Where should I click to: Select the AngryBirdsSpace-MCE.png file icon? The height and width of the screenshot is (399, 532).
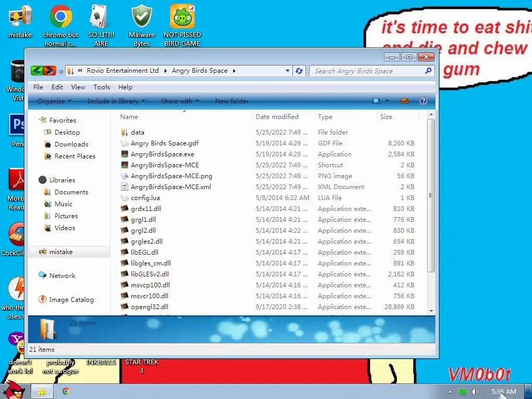point(125,176)
